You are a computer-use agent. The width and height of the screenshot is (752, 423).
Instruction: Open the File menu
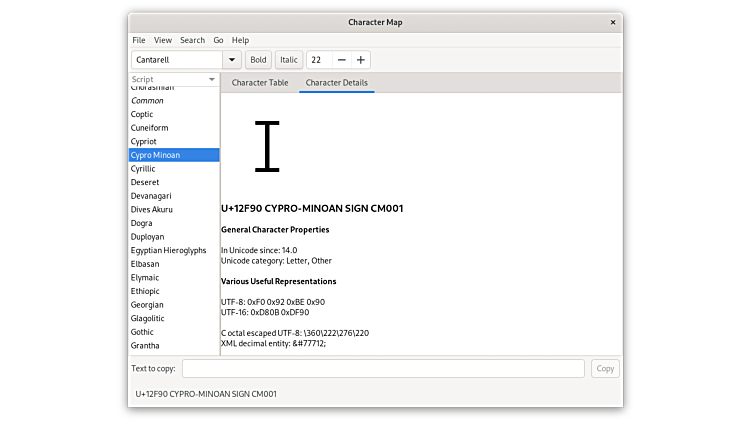pyautogui.click(x=139, y=40)
